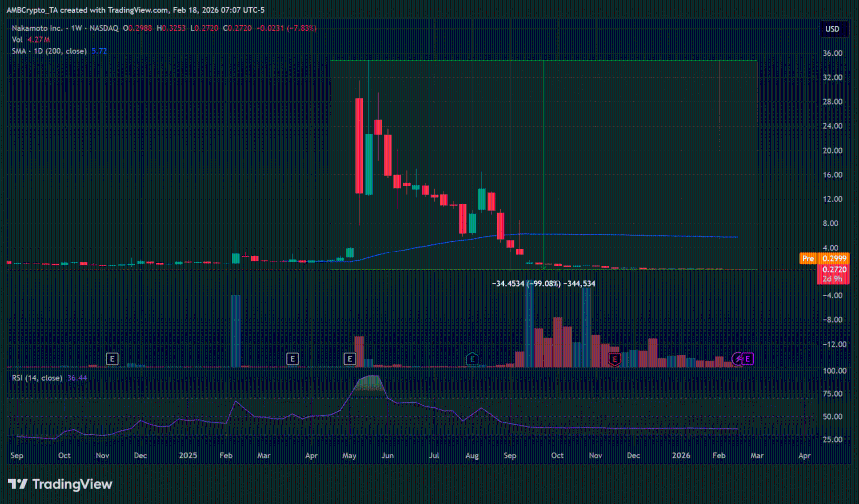Screen dimensions: 859x504
Task: Click the red 0.2720 last price label
Action: (x=833, y=274)
